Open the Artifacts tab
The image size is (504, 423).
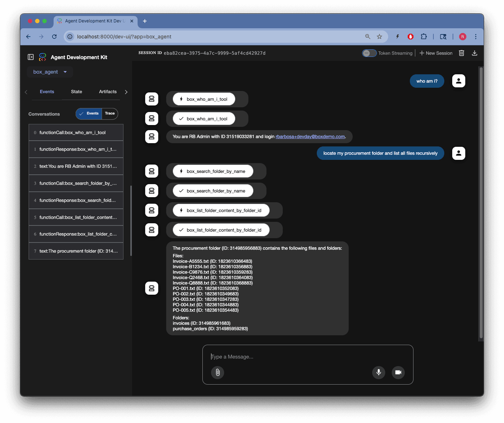click(108, 92)
